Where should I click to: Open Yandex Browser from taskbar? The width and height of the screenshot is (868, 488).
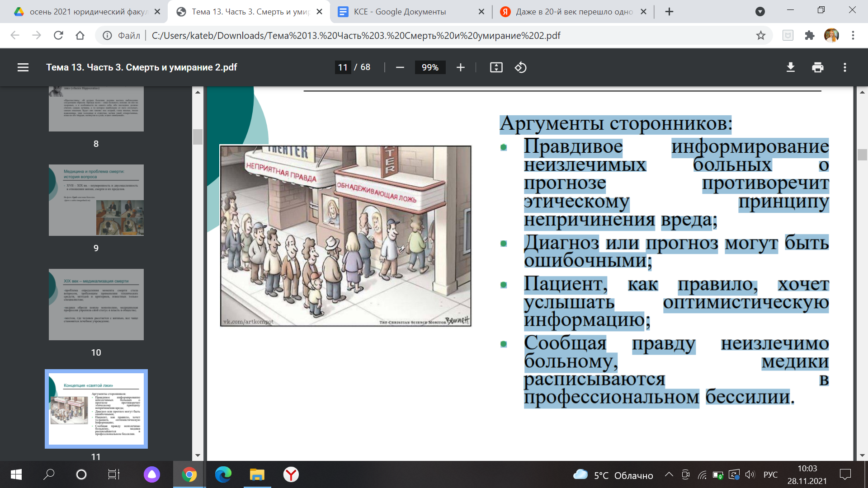pyautogui.click(x=291, y=474)
